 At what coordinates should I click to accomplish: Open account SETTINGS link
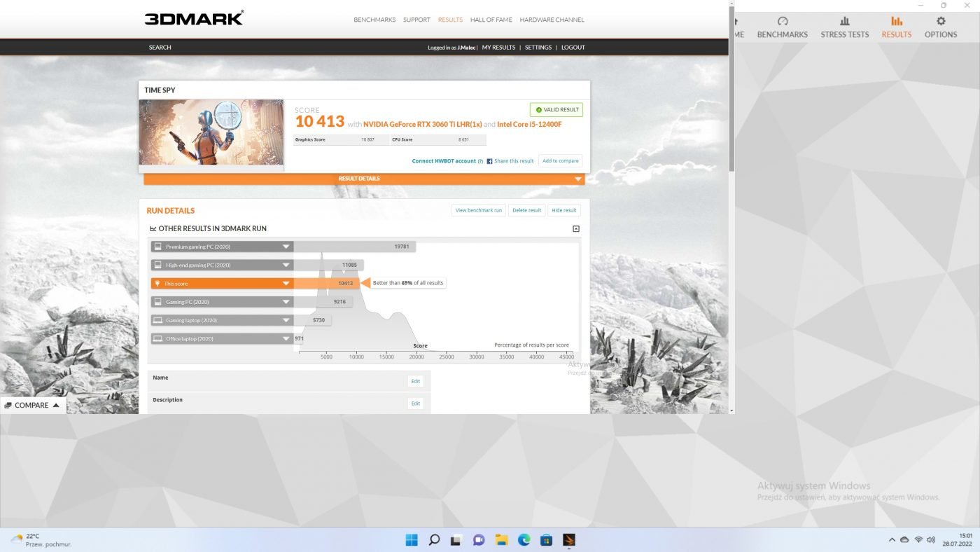(x=538, y=48)
